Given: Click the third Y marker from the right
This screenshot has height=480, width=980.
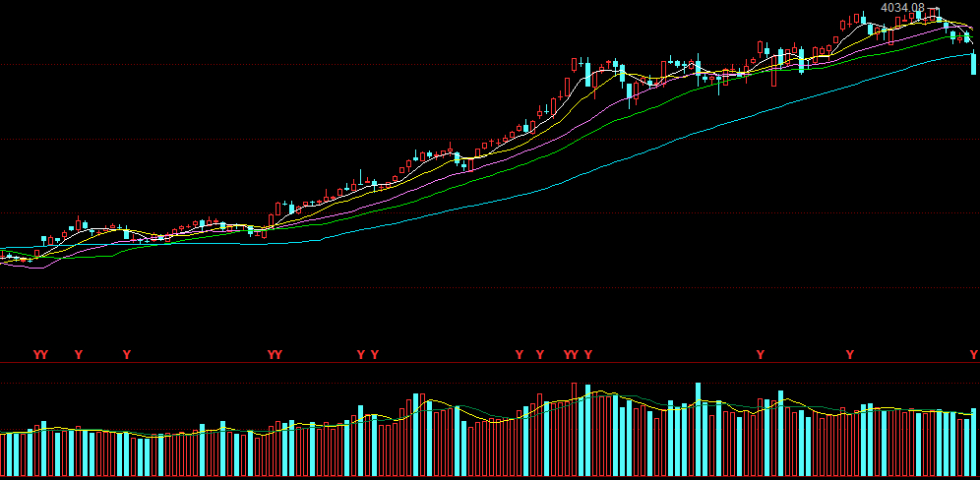Looking at the screenshot, I should coord(760,354).
